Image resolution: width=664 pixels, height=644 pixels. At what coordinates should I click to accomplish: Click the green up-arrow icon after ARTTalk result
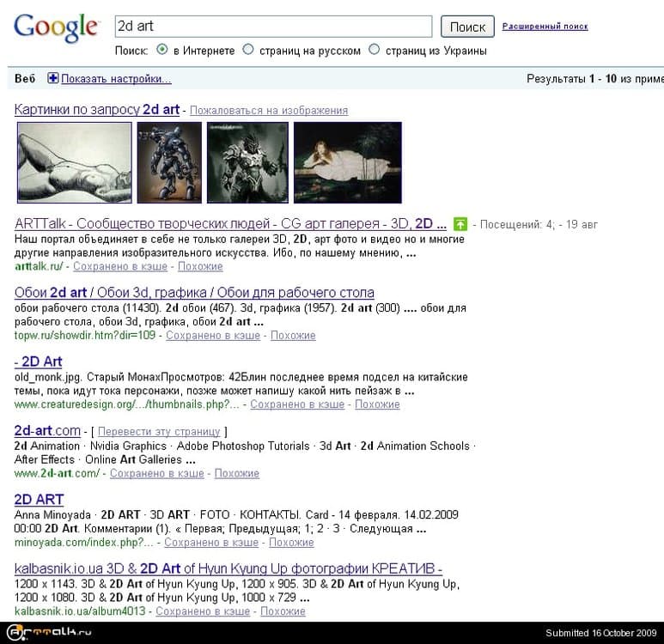click(x=460, y=224)
